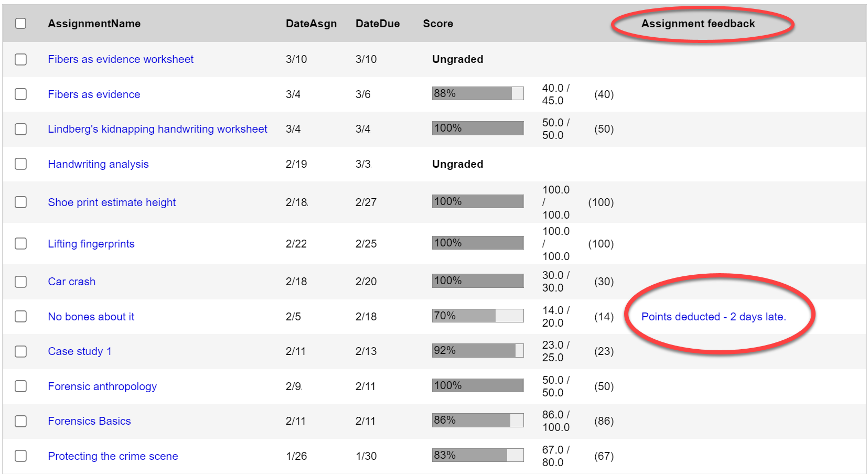Check the select-all checkbox in the header row
Image resolution: width=868 pixels, height=474 pixels.
coord(20,24)
